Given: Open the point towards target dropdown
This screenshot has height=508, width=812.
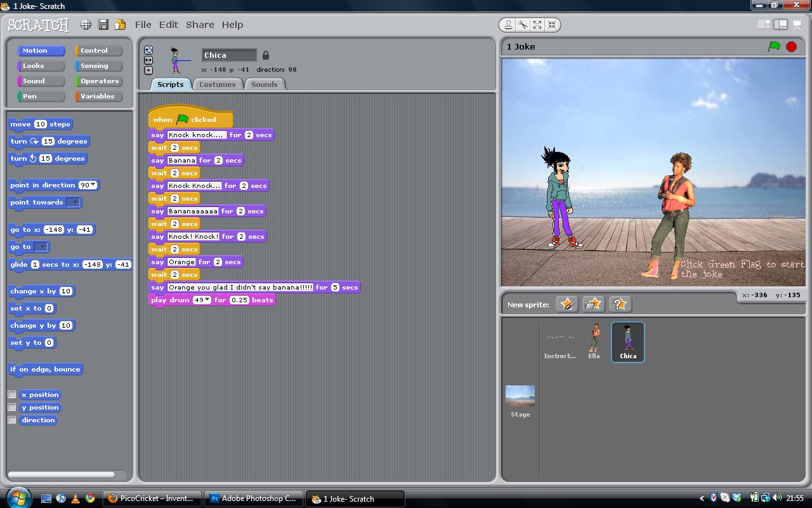Looking at the screenshot, I should pyautogui.click(x=74, y=203).
